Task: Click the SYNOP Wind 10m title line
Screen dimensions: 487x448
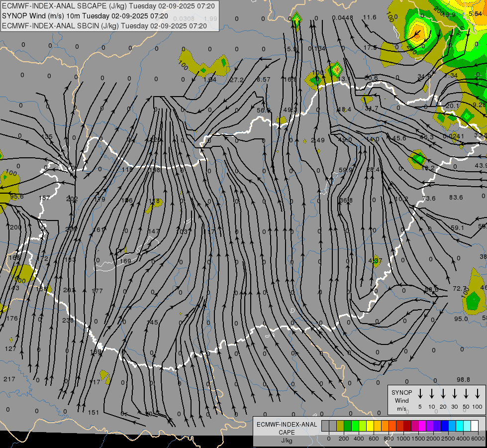Action: [85, 16]
